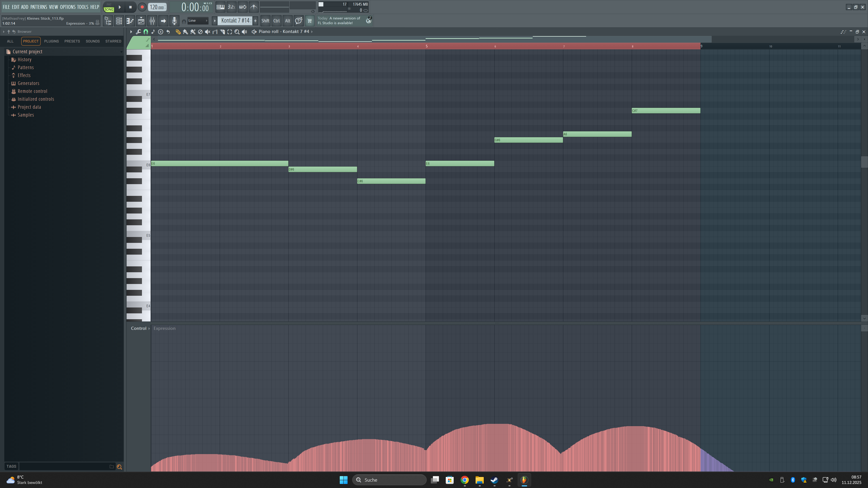This screenshot has height=488, width=868.
Task: Select the Slice tool
Action: (x=222, y=32)
